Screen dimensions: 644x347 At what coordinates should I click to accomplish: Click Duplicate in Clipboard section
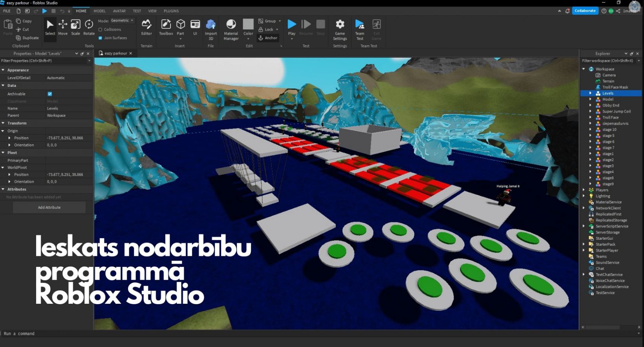coord(27,38)
